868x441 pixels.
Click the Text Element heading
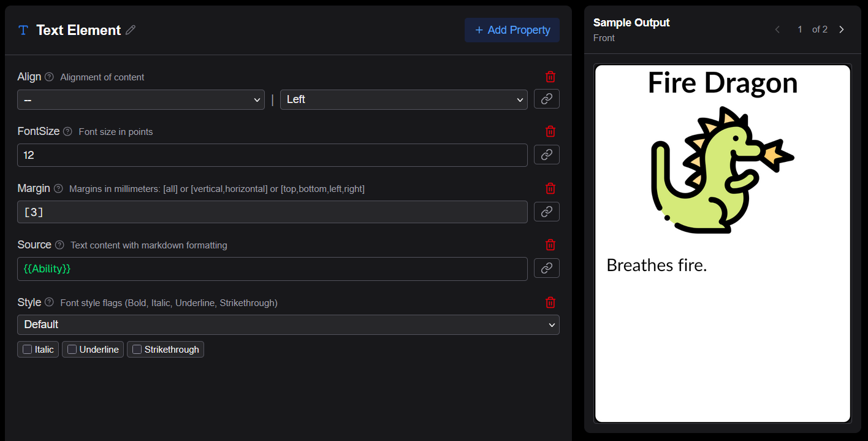pyautogui.click(x=78, y=30)
